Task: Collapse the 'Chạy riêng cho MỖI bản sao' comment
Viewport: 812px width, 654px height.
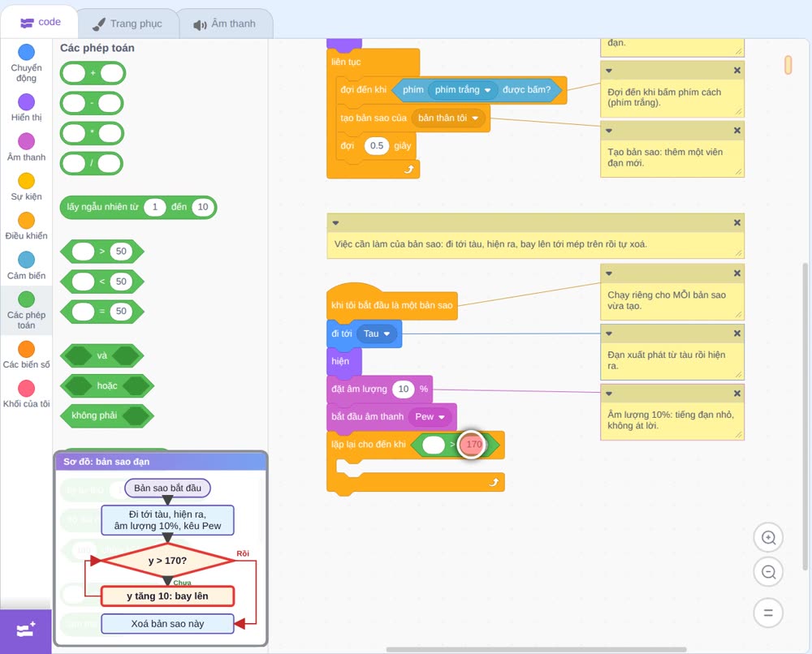Action: (609, 273)
